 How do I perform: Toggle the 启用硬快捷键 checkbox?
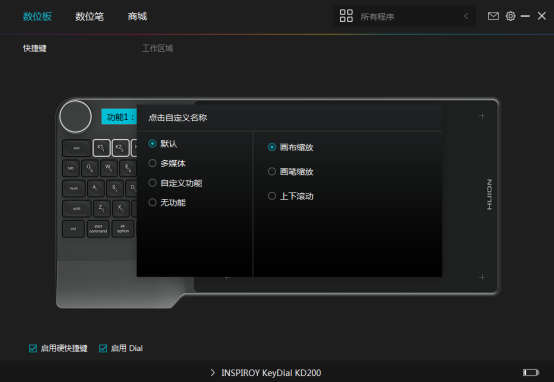pyautogui.click(x=33, y=348)
